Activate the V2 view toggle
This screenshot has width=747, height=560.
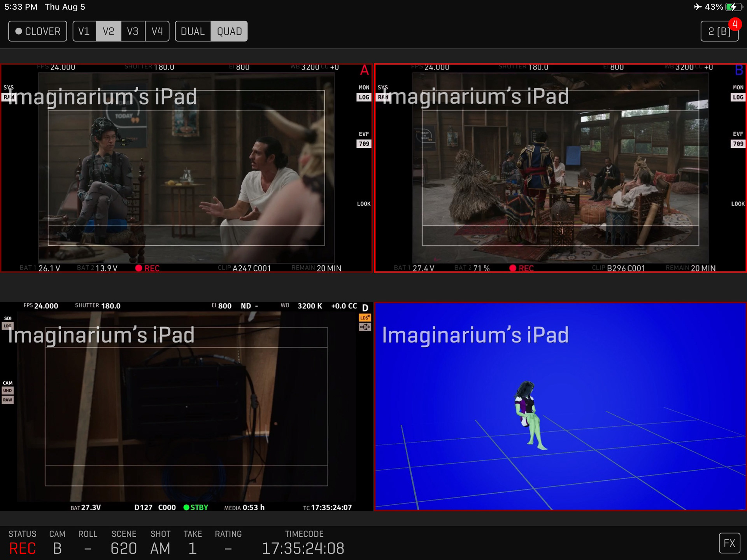(x=109, y=31)
